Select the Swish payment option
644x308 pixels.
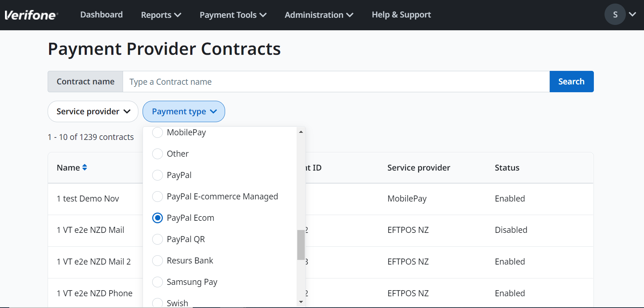click(158, 302)
